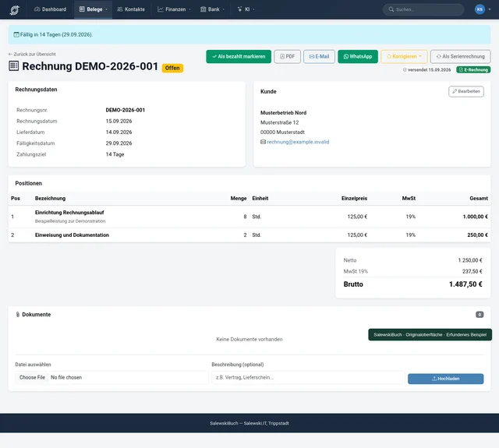Screen dimensions: 499x448
Task: Click MwSt amount 237,50 €
Action: (472, 272)
